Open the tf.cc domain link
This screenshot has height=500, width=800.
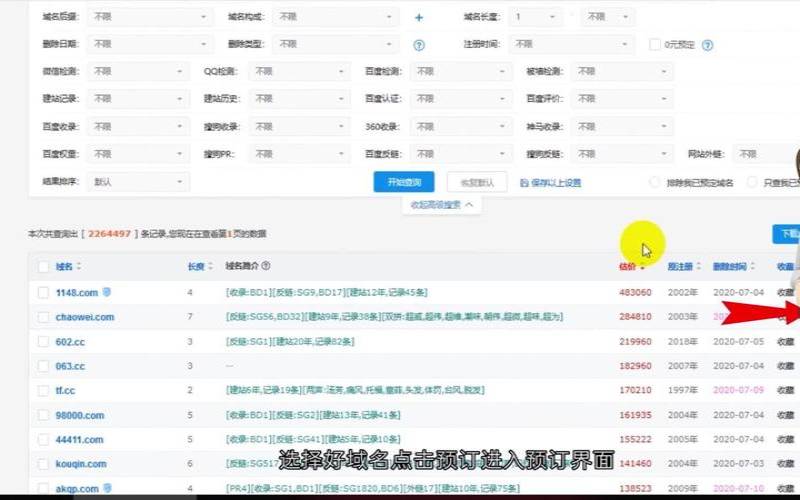click(65, 391)
